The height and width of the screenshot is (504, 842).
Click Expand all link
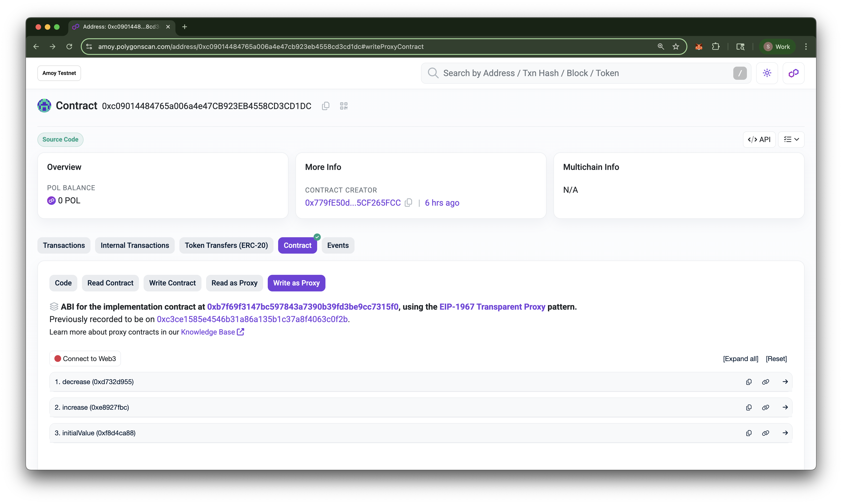pyautogui.click(x=740, y=359)
